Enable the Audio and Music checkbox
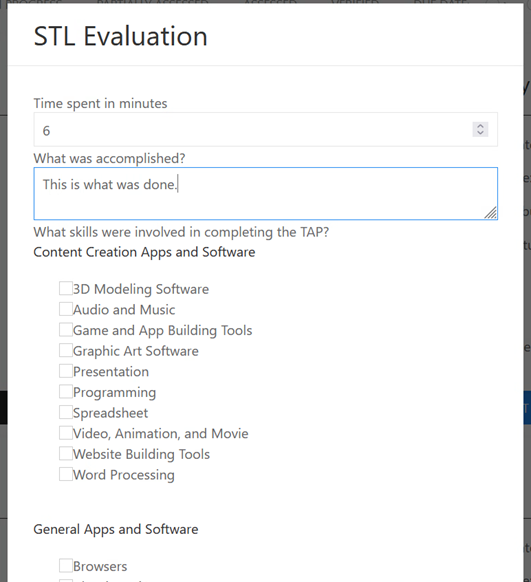 click(66, 309)
